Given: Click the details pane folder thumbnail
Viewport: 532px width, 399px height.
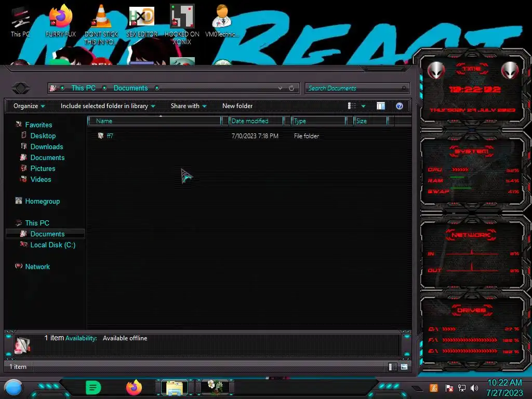Looking at the screenshot, I should tap(23, 345).
